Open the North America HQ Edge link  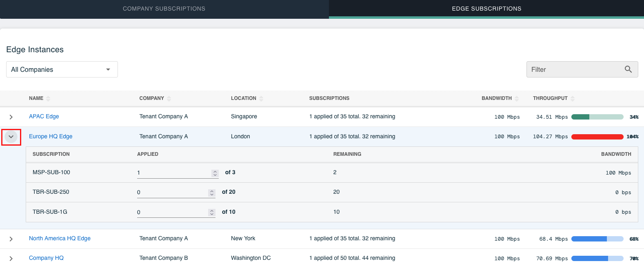click(60, 238)
